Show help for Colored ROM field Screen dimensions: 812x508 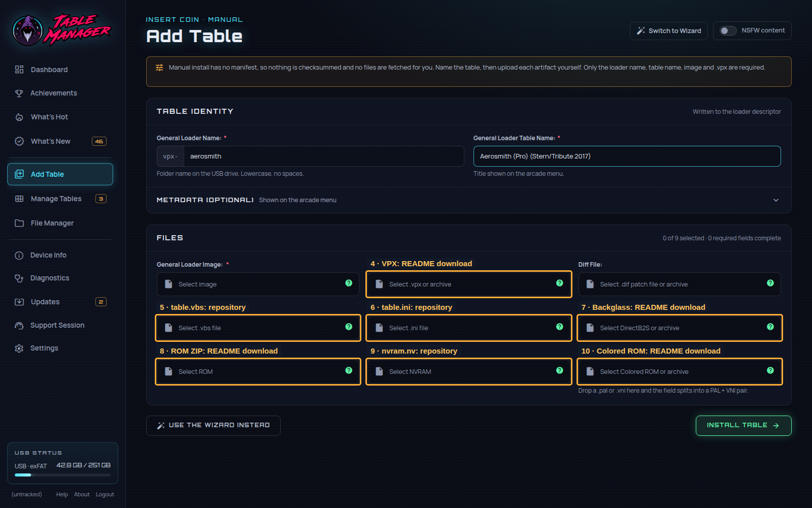(x=770, y=370)
